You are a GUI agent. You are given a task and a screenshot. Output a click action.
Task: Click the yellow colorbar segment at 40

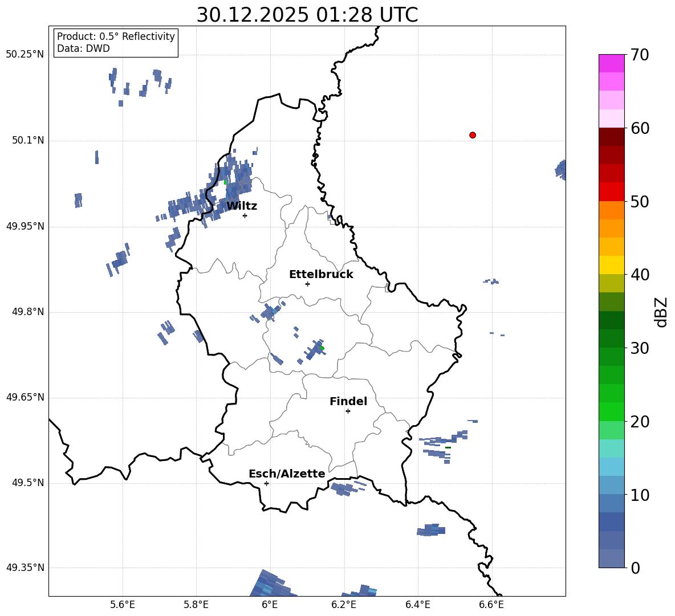point(611,265)
